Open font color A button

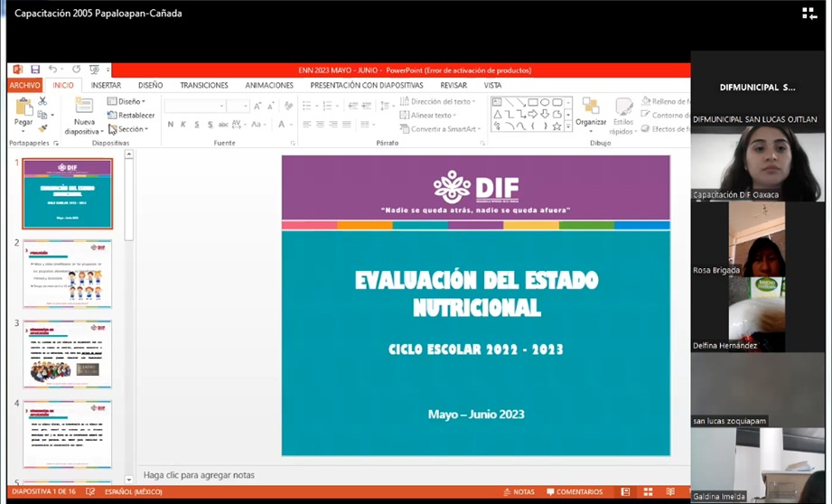pyautogui.click(x=282, y=125)
